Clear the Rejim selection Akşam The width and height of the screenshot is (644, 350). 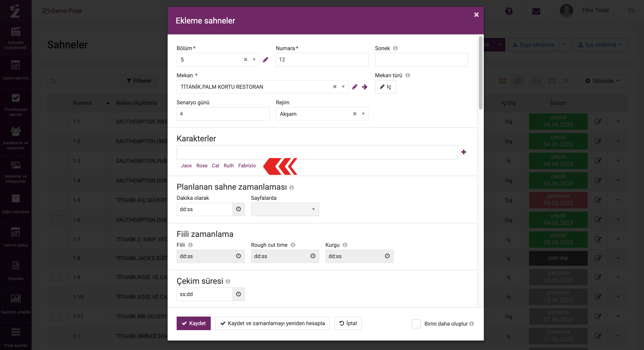click(354, 114)
